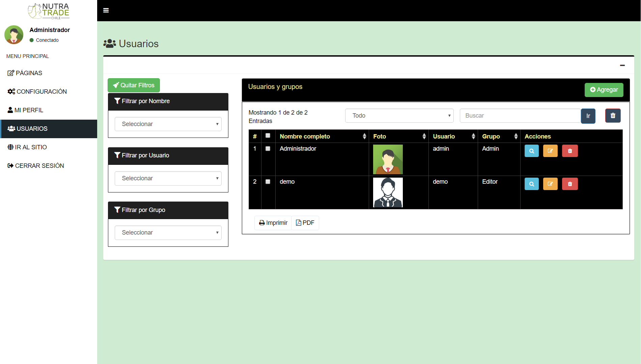Collapse the Usuarios panel with minus icon

click(x=622, y=65)
